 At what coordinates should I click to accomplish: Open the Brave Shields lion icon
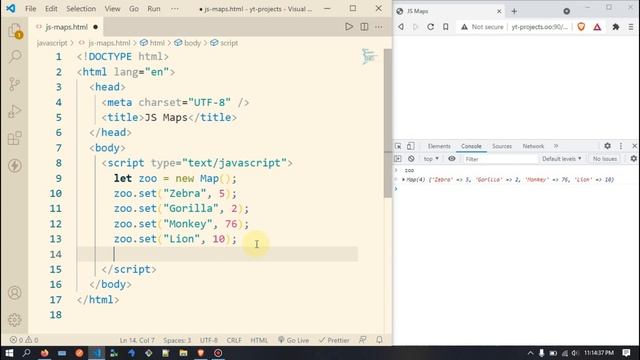tap(581, 27)
